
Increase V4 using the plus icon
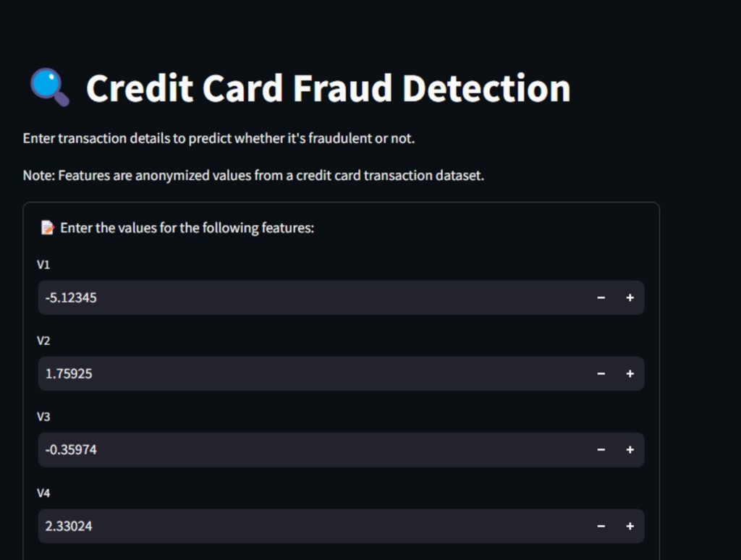630,526
